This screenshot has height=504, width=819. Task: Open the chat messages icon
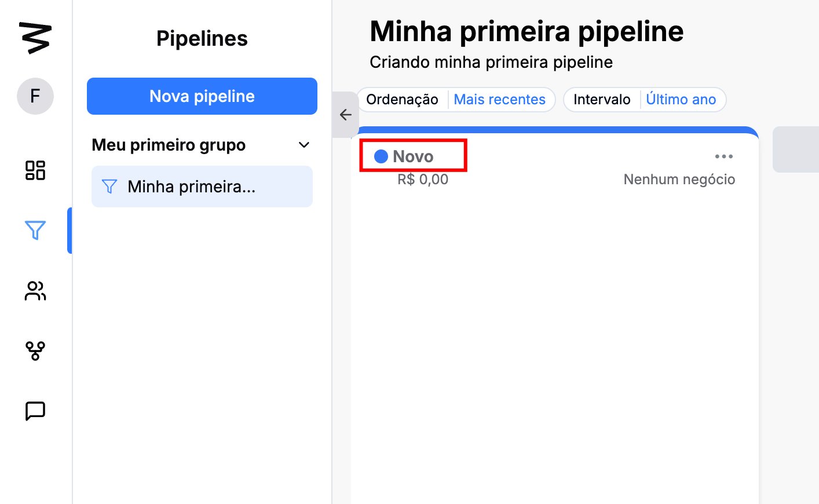[35, 411]
